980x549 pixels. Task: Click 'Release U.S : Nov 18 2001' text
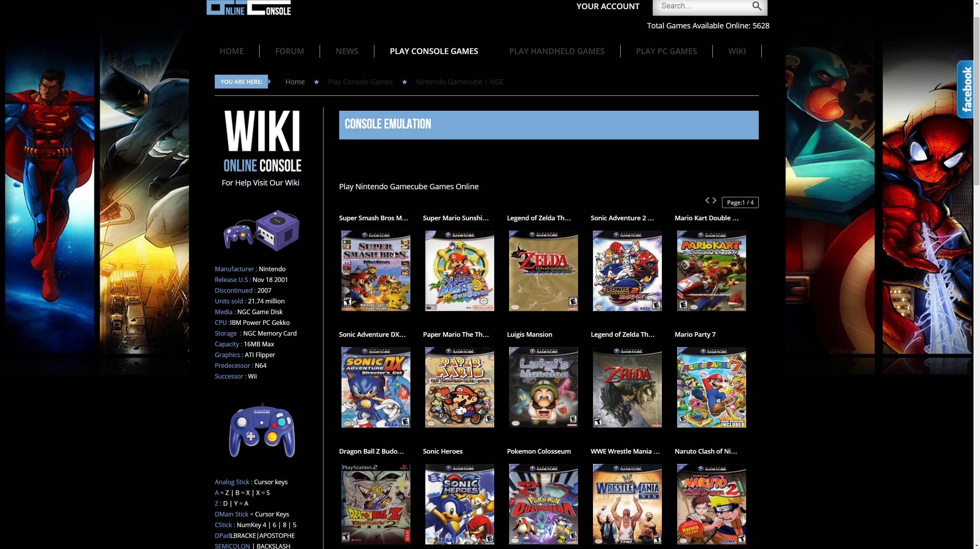(x=251, y=280)
